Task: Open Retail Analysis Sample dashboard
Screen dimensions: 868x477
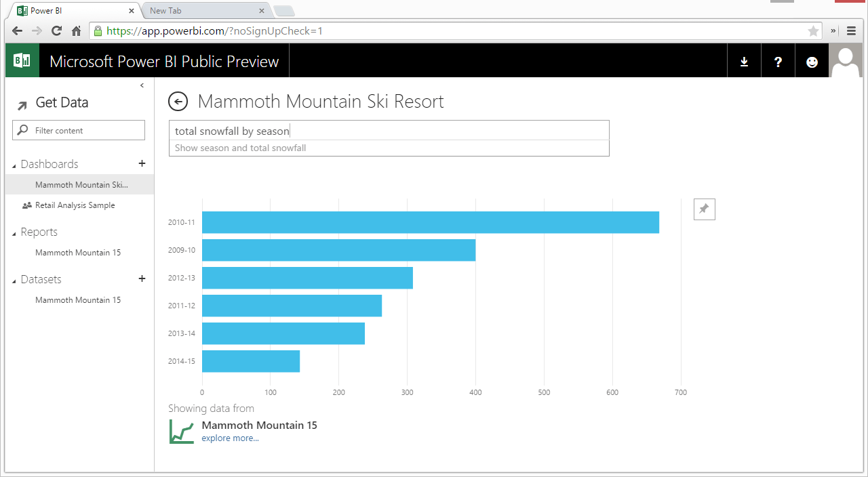Action: [x=75, y=205]
